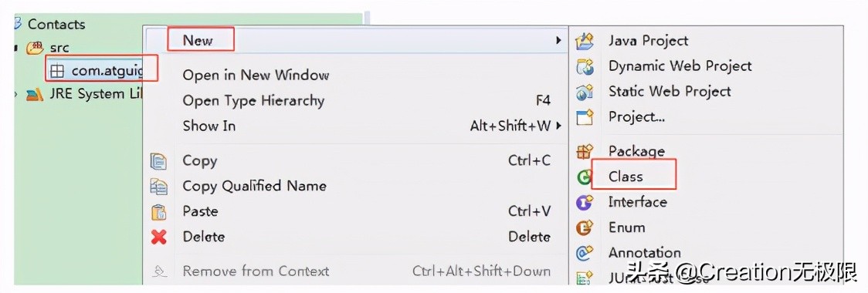Viewport: 868px width, 293px height.
Task: Expand the JRE System Library node
Action: click(x=16, y=94)
